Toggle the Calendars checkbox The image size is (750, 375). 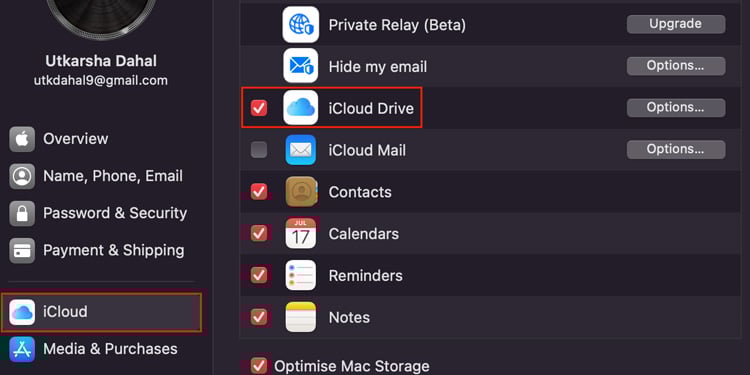tap(259, 233)
